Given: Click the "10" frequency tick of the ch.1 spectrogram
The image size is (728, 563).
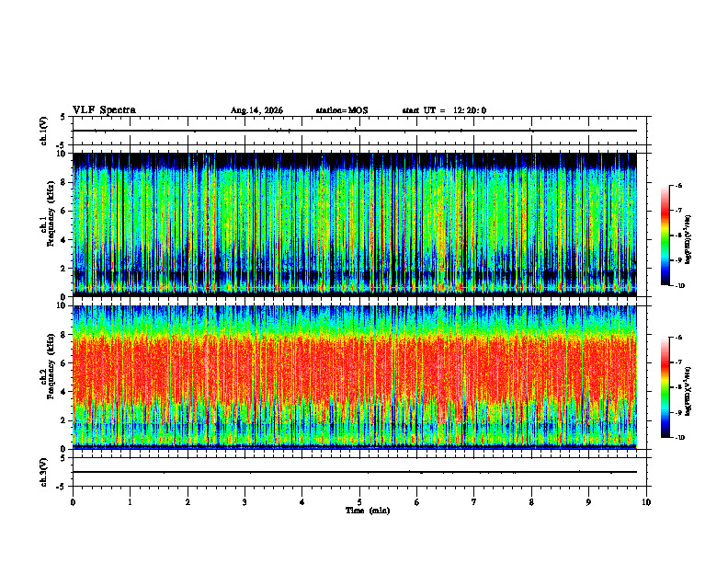Looking at the screenshot, I should [x=63, y=154].
